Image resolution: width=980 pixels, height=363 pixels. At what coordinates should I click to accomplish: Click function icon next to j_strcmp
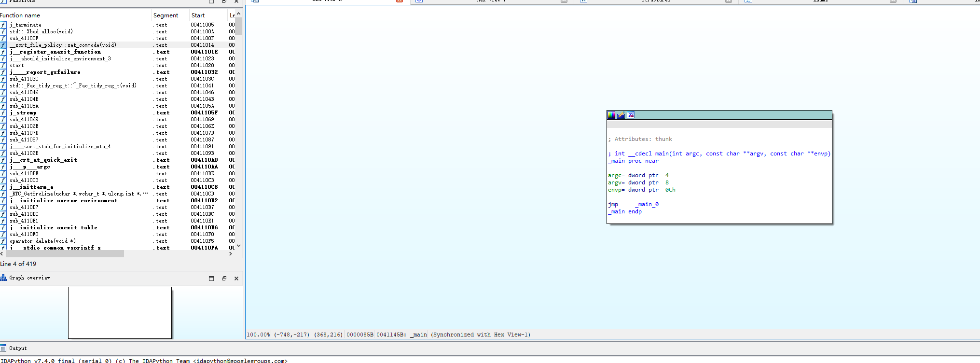[x=3, y=112]
